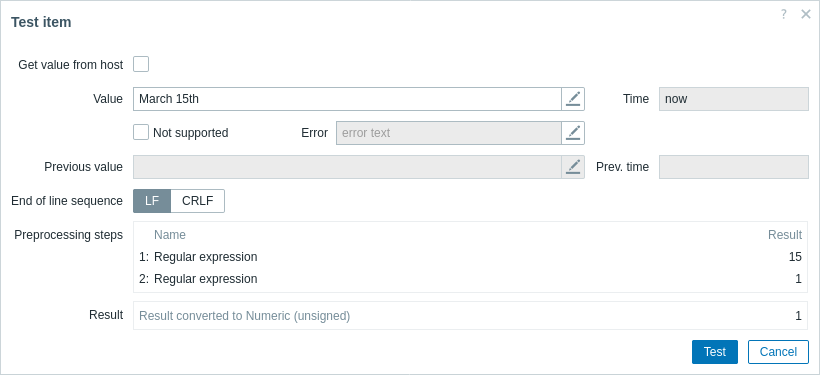Click the Previous value input field
This screenshot has width=820, height=375.
(347, 167)
